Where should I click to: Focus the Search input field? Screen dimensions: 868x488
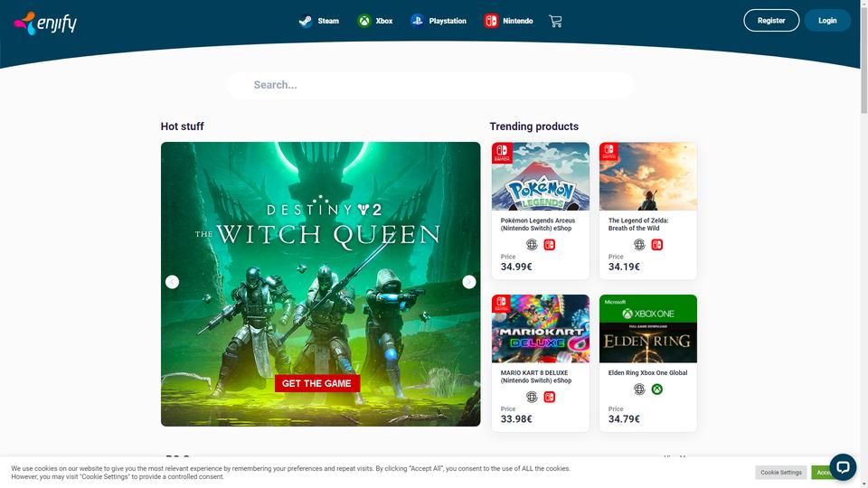(430, 85)
